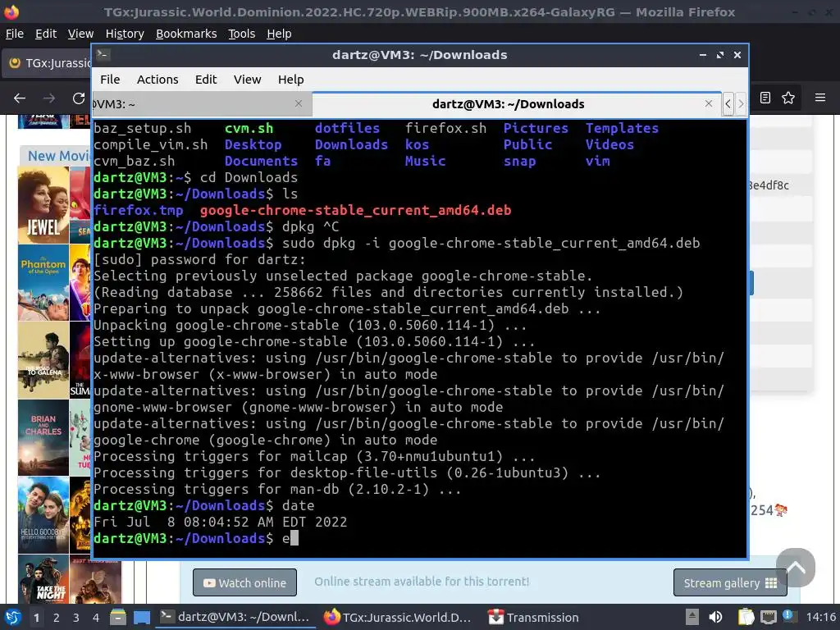Screen dimensions: 840x630
Task: Close the ~/Downloads terminal tab
Action: (x=708, y=103)
